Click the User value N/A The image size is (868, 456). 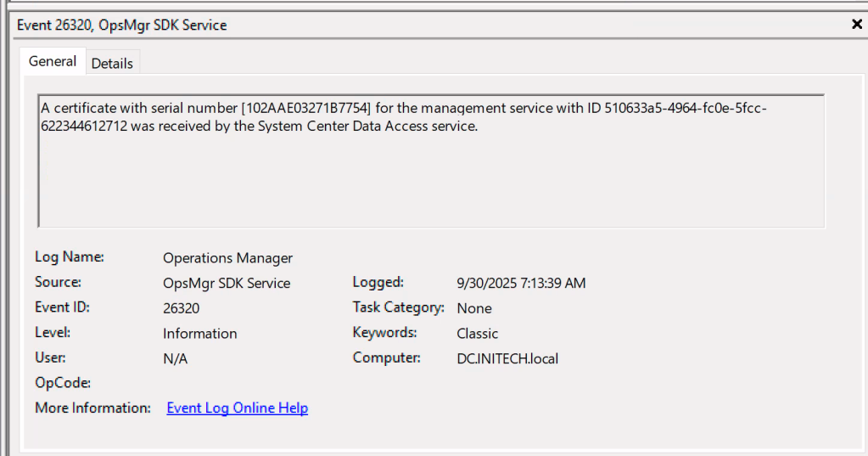(x=175, y=359)
